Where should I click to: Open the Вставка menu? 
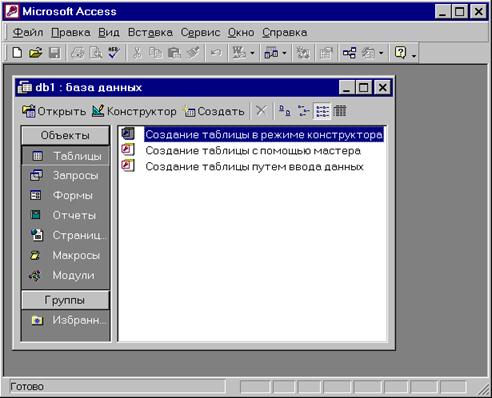[x=150, y=32]
